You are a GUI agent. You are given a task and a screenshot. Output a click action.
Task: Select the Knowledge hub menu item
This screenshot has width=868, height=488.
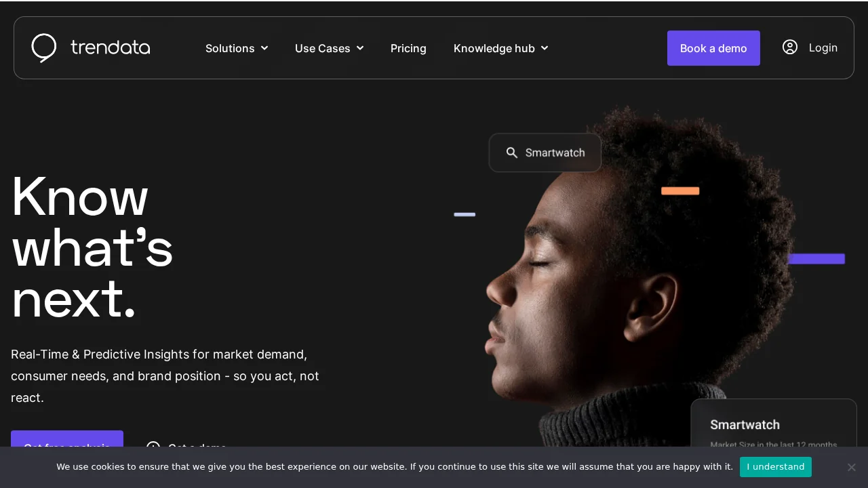coord(494,48)
